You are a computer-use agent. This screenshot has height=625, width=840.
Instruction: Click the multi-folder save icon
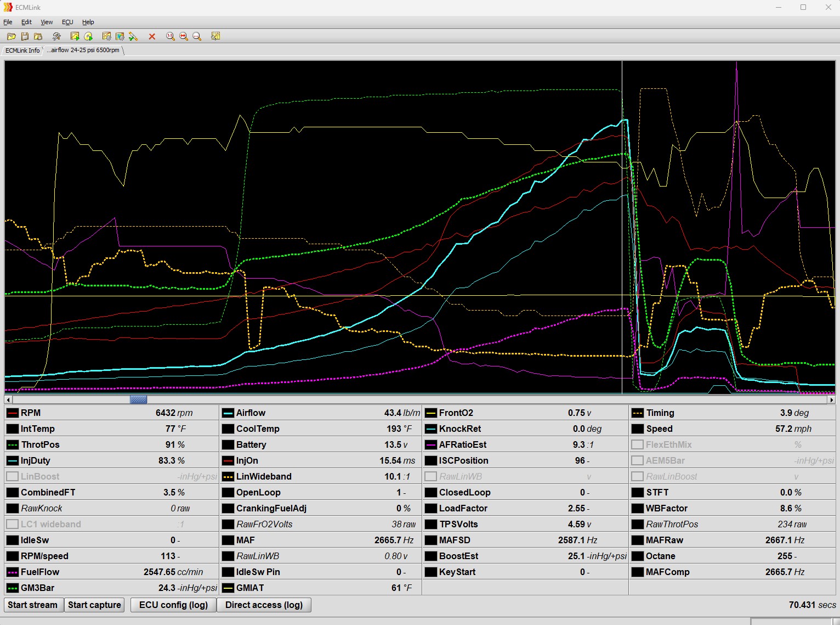(x=38, y=36)
